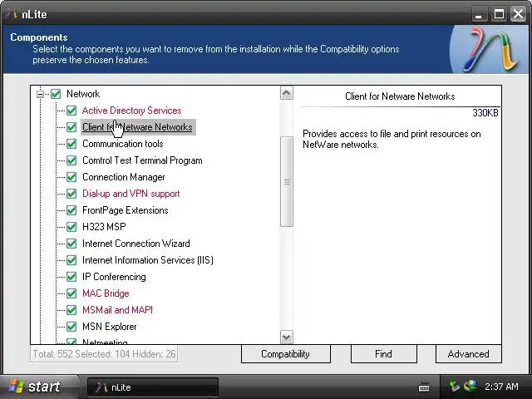The image size is (532, 399).
Task: Select Internet Information Services (IIS) item
Action: [148, 260]
